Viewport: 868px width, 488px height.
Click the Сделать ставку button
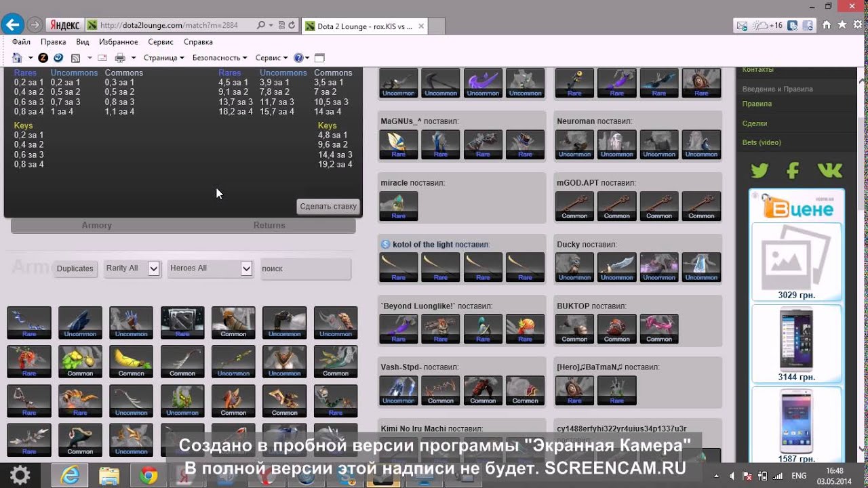328,206
